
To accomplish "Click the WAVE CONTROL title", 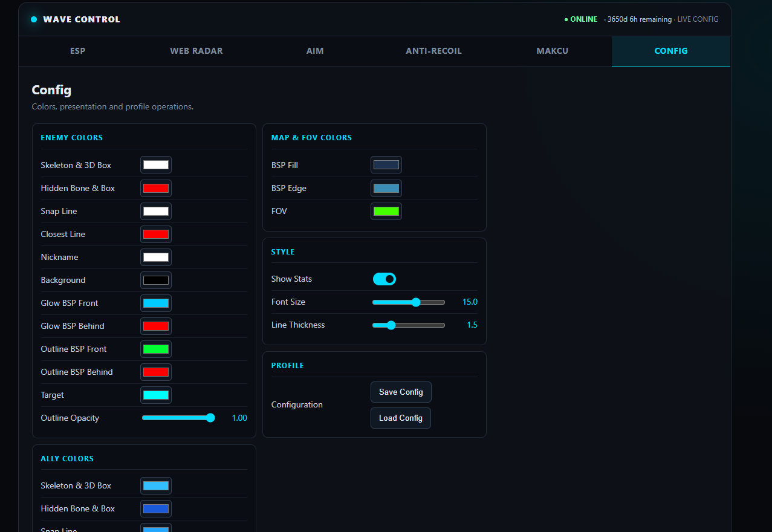I will [x=82, y=19].
